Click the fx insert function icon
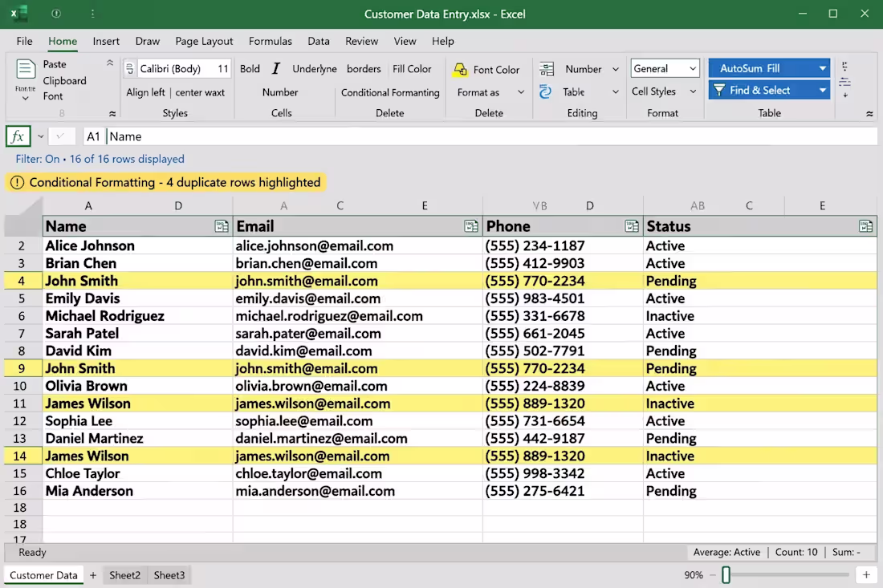The image size is (883, 588). point(18,136)
